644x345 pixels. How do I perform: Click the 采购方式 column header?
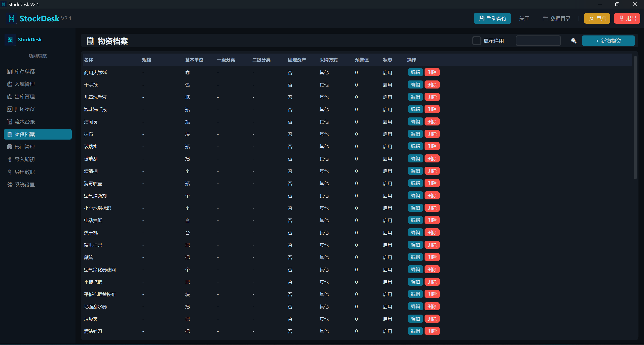tap(328, 60)
